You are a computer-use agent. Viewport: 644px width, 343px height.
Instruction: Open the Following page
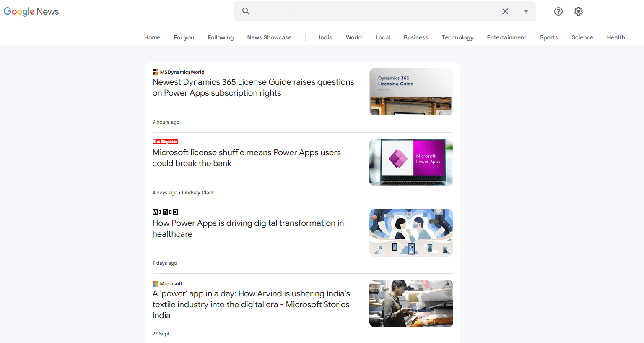(x=221, y=37)
